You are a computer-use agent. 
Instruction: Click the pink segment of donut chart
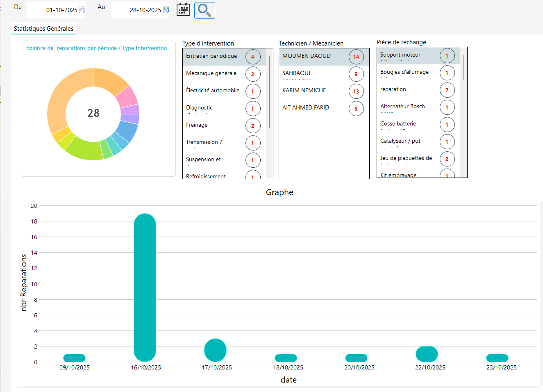[x=127, y=98]
